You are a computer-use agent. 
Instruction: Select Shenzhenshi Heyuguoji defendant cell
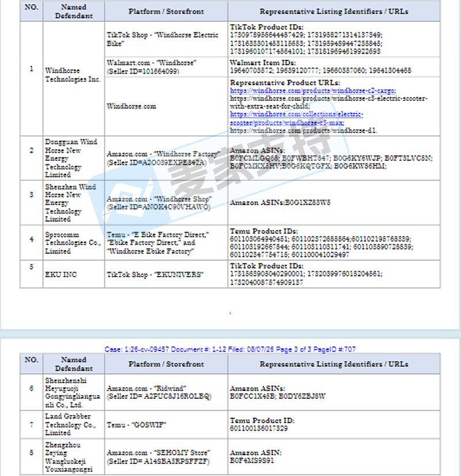click(74, 392)
